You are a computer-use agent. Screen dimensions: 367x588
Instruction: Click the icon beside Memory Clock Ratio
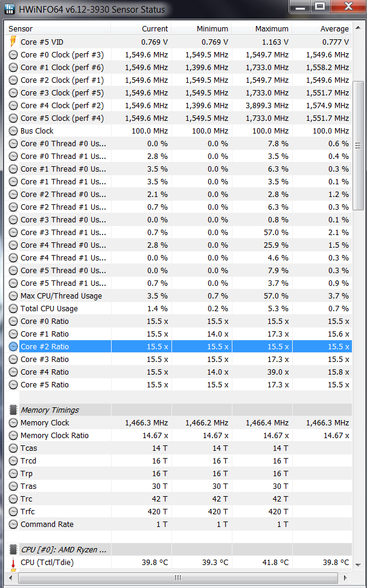pos(13,435)
